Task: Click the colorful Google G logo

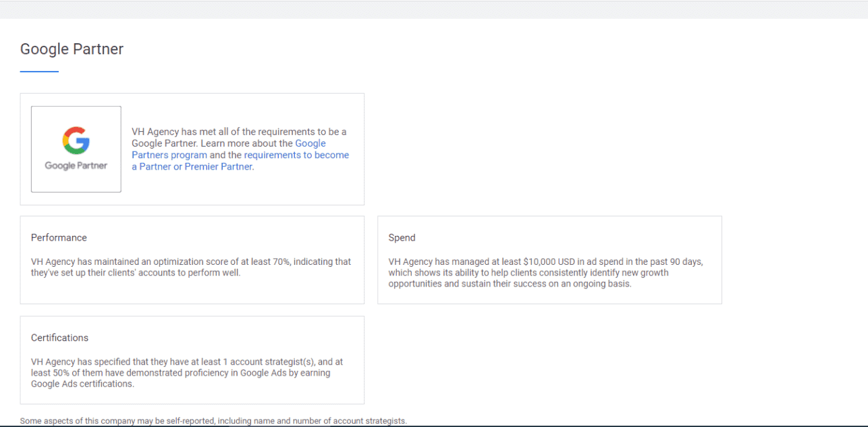Action: pos(76,141)
